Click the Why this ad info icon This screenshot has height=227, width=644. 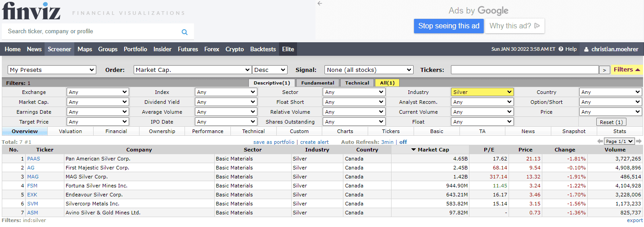click(x=537, y=26)
